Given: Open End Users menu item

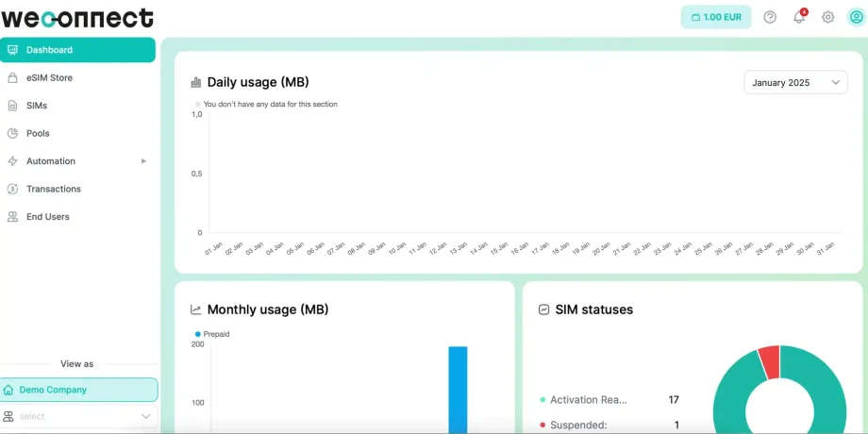Looking at the screenshot, I should (x=77, y=216).
